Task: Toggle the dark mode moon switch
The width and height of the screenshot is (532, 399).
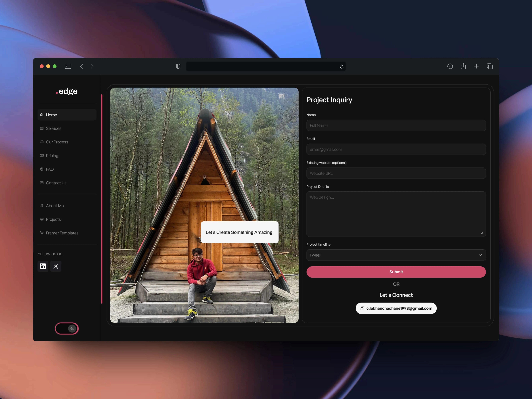Action: pos(67,329)
